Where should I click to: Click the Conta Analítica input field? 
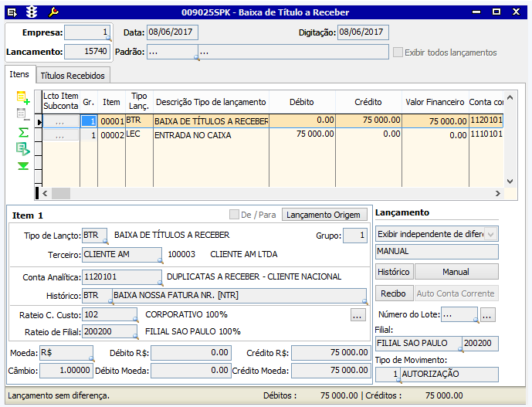coord(121,276)
